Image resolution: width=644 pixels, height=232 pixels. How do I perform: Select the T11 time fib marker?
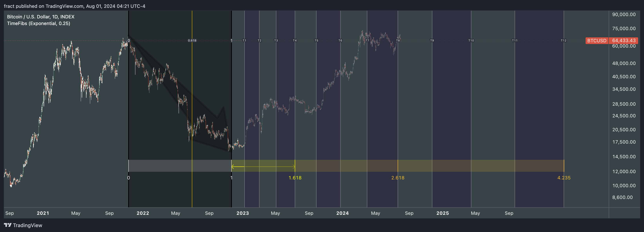(x=514, y=40)
